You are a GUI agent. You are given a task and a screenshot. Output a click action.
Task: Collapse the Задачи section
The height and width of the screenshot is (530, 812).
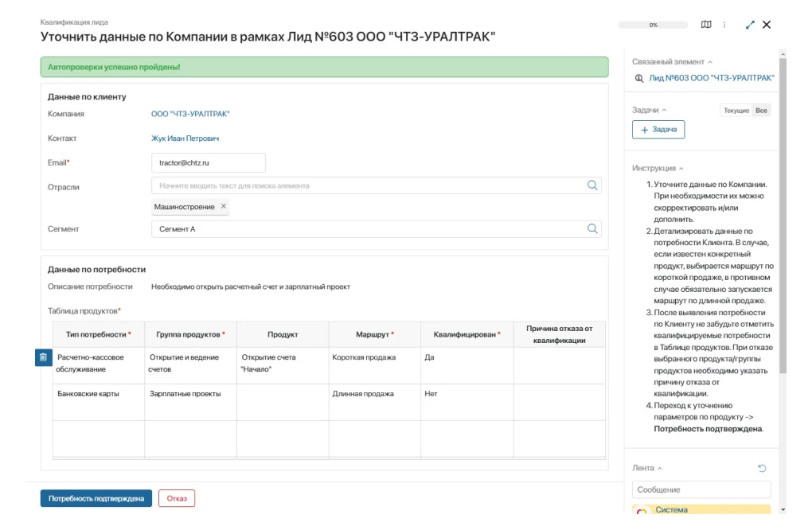click(x=665, y=111)
